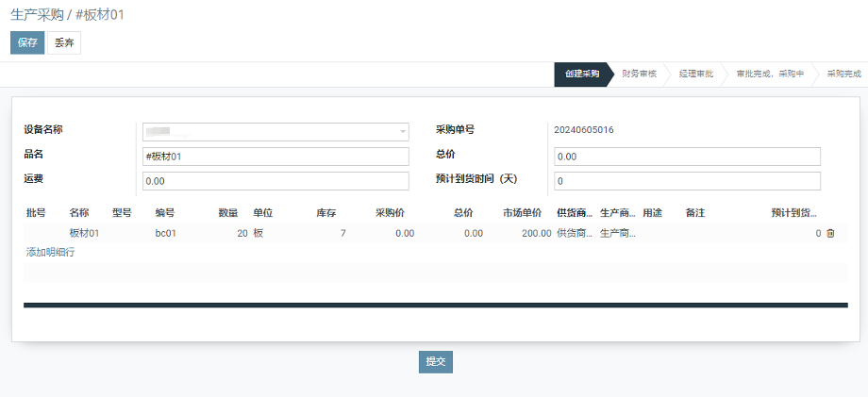Focus the 预计到货时间 (天) input field
This screenshot has width=868, height=397.
(x=686, y=181)
